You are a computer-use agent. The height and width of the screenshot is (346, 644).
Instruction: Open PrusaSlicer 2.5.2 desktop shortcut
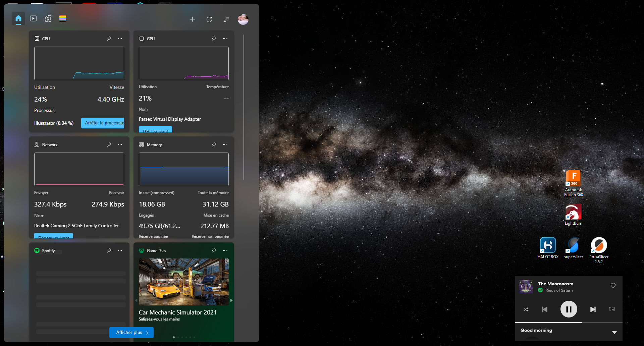(x=599, y=250)
